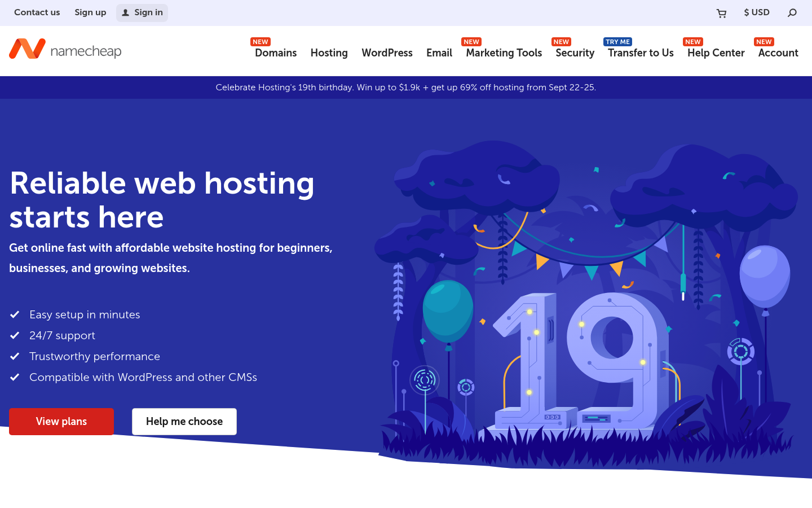Open the Domains menu
Screen dimensions: 812x508
(x=276, y=52)
